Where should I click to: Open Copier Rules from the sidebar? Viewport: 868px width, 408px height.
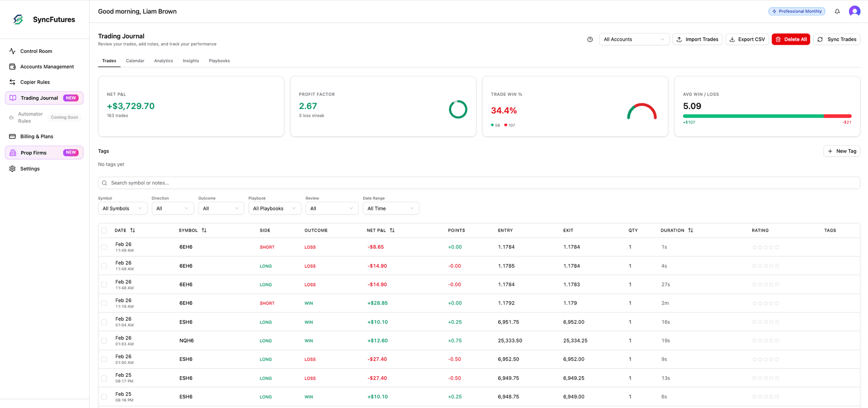[35, 82]
